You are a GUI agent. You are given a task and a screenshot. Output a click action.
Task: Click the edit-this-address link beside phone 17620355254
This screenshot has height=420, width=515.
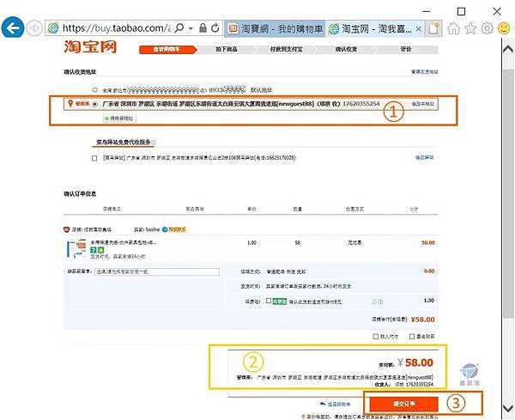pos(423,104)
